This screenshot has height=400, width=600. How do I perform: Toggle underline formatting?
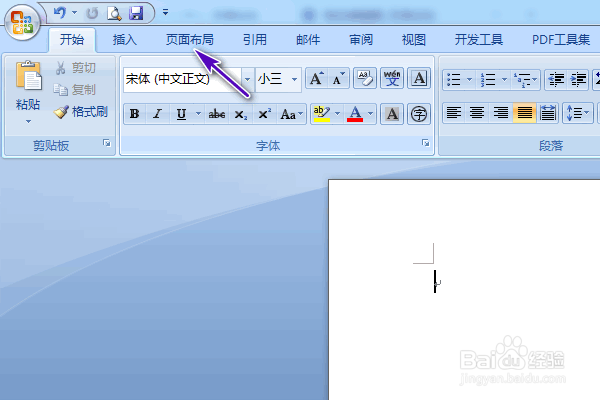point(181,114)
